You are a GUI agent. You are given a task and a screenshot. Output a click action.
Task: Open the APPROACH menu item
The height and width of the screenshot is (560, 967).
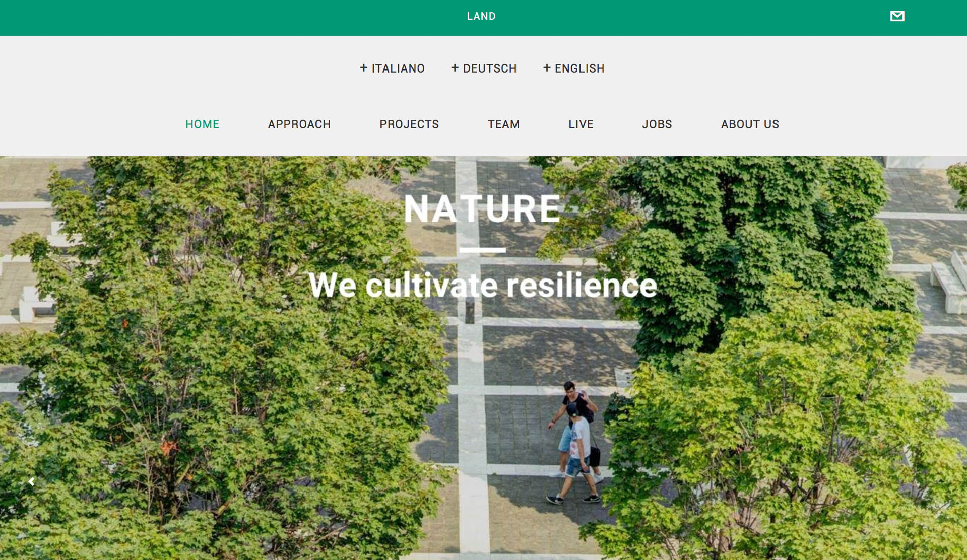(299, 124)
